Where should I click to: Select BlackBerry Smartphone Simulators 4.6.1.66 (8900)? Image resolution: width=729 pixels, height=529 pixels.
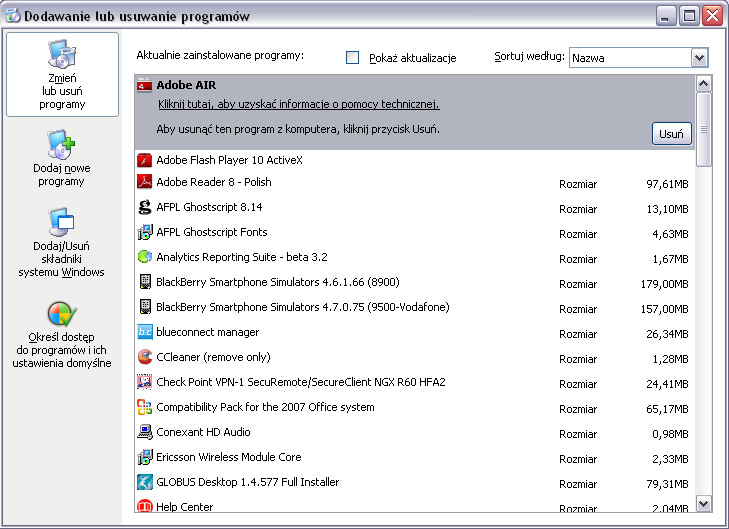415,283
